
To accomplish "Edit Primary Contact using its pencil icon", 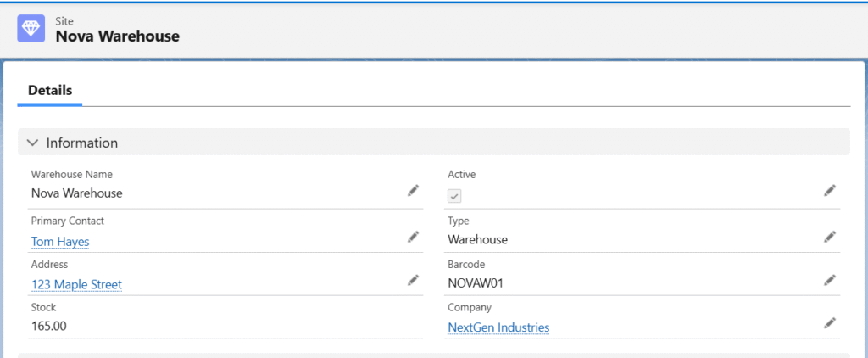I will [x=413, y=237].
